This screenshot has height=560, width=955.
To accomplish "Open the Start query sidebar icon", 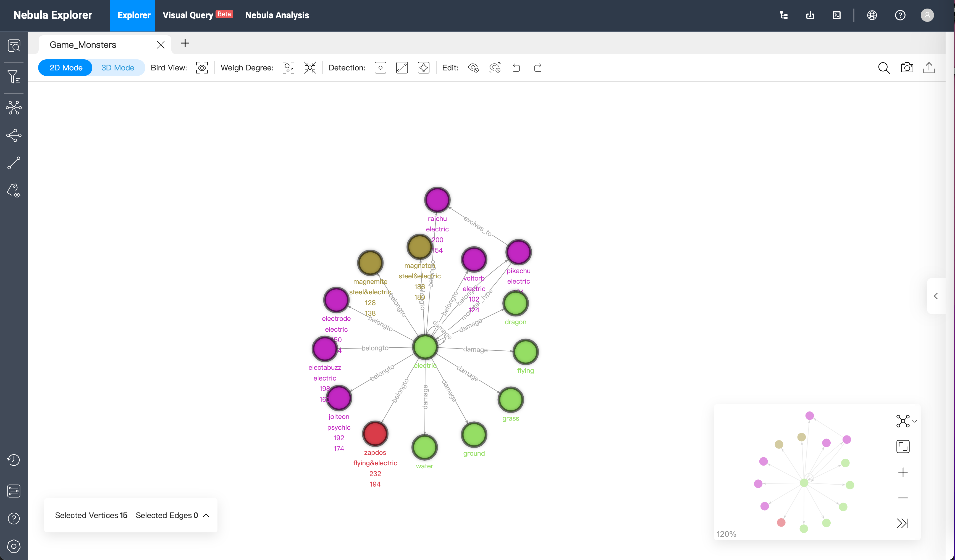I will [x=14, y=46].
